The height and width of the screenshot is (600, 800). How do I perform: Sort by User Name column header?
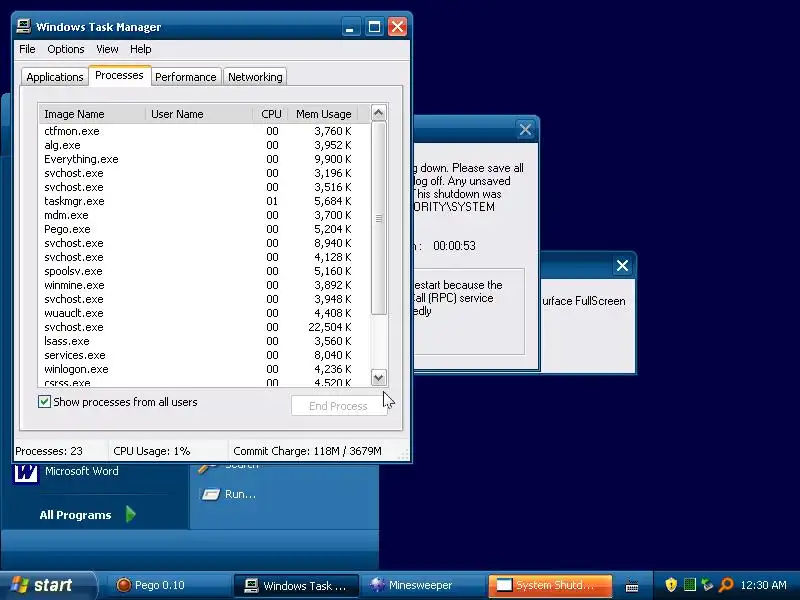pos(199,114)
